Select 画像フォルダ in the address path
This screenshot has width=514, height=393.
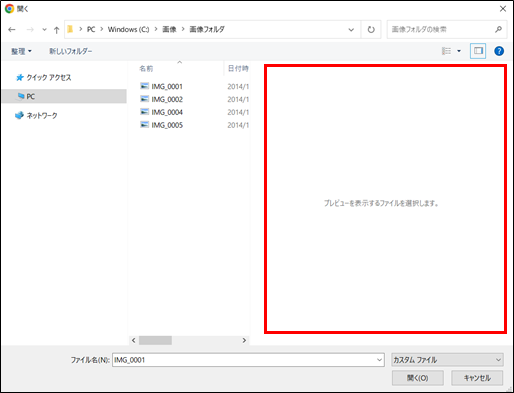207,29
